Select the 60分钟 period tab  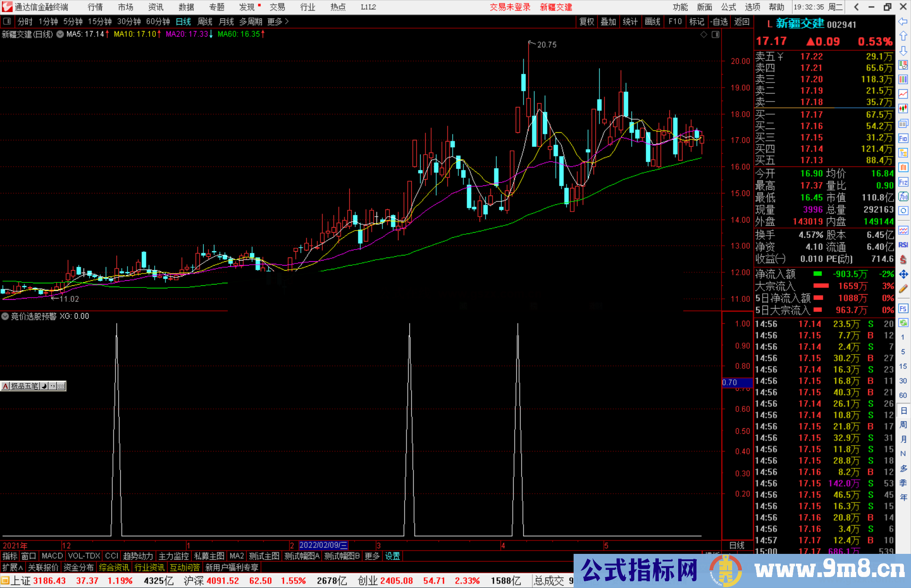pos(158,21)
